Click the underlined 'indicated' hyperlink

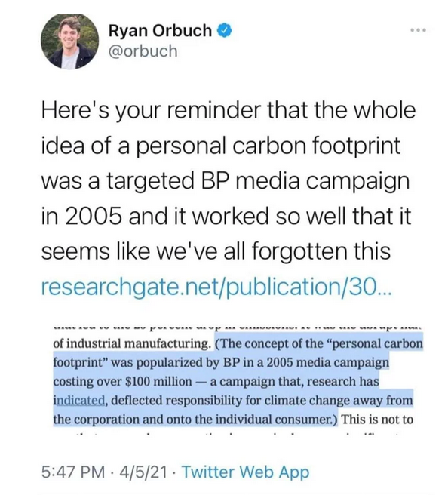click(x=79, y=401)
